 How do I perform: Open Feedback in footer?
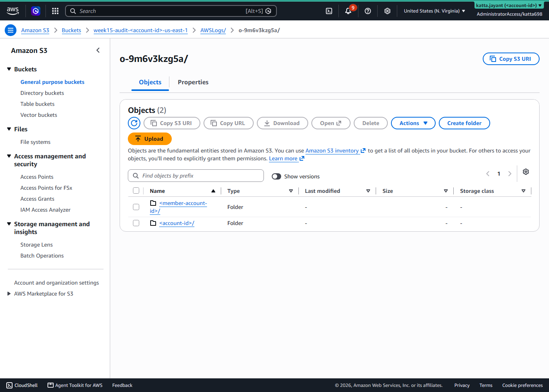tap(122, 385)
